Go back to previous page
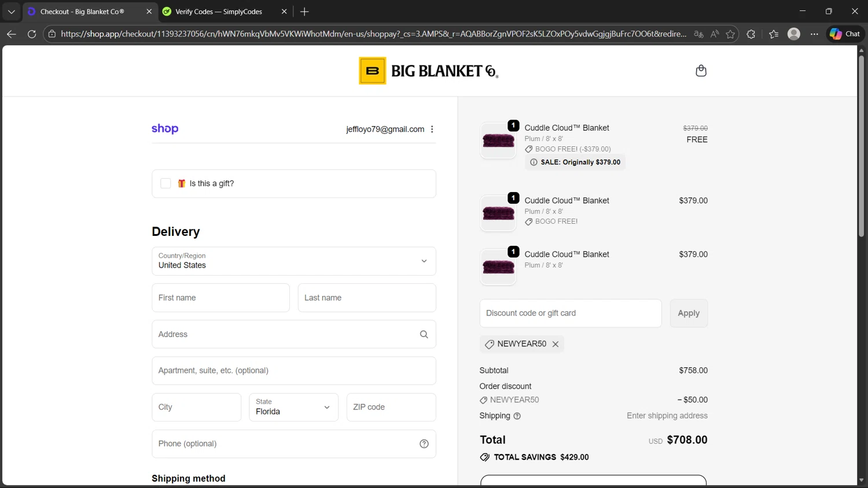This screenshot has height=488, width=868. (x=11, y=34)
